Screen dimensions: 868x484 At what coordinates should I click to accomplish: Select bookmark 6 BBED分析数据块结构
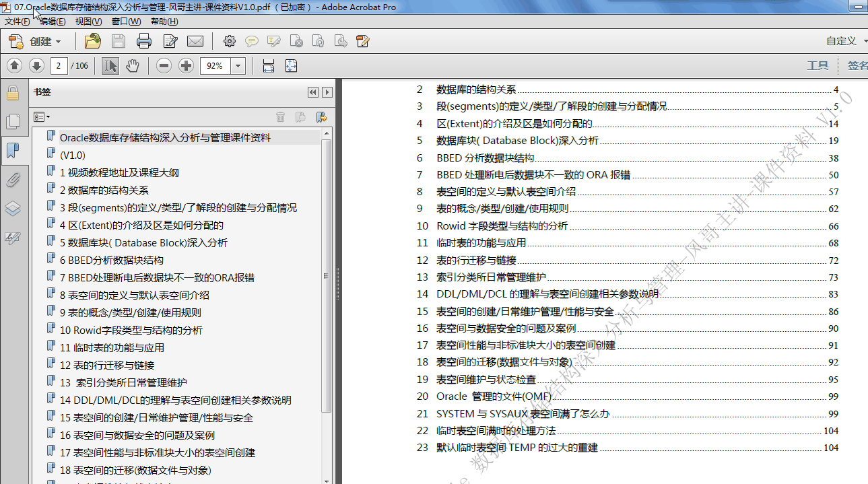111,260
